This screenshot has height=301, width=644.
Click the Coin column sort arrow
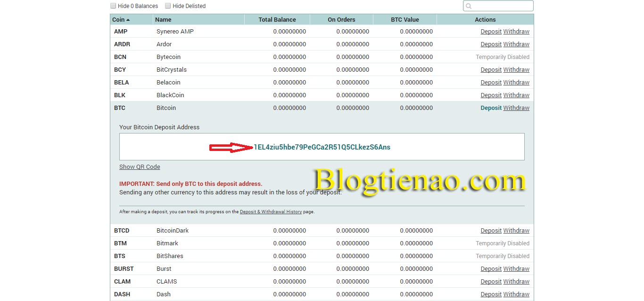[128, 20]
